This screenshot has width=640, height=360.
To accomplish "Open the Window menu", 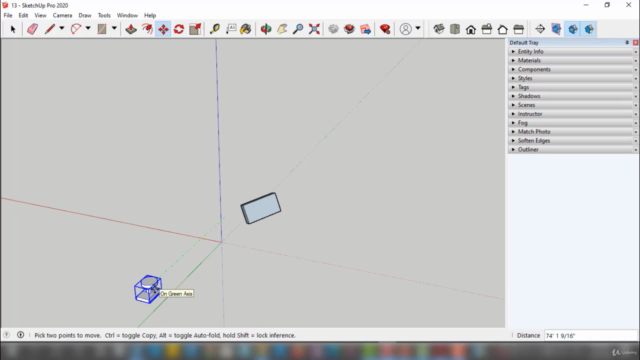I will (x=127, y=15).
